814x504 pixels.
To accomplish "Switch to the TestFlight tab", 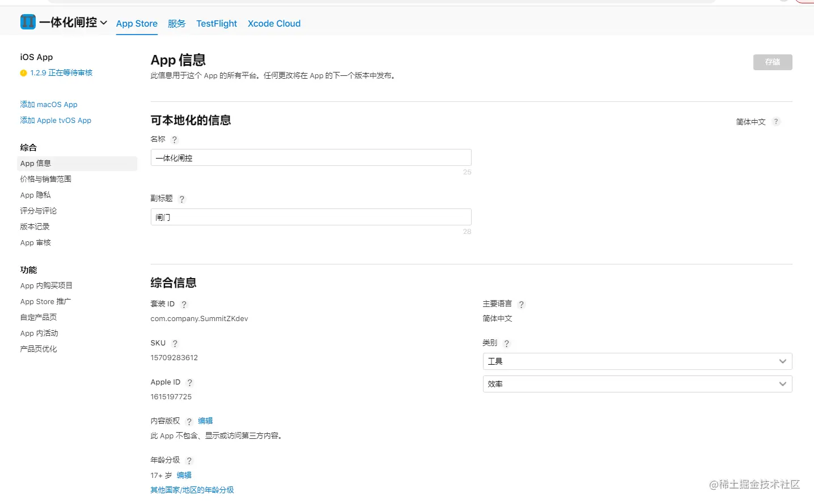I will click(x=216, y=23).
